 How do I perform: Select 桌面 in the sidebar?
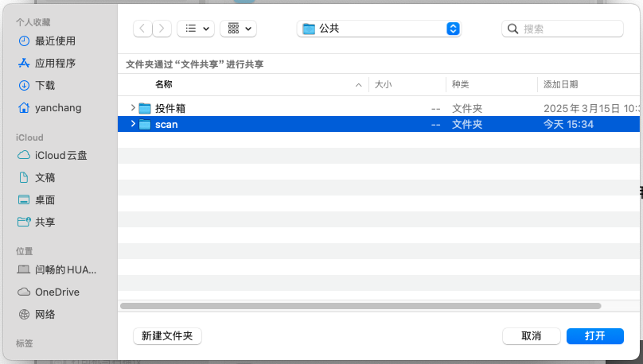click(x=45, y=199)
